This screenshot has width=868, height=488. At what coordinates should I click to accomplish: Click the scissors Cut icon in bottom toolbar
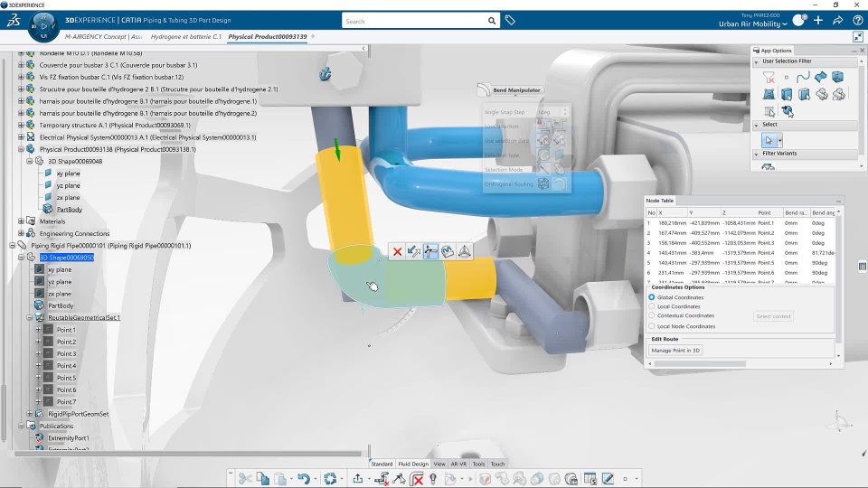[x=245, y=479]
